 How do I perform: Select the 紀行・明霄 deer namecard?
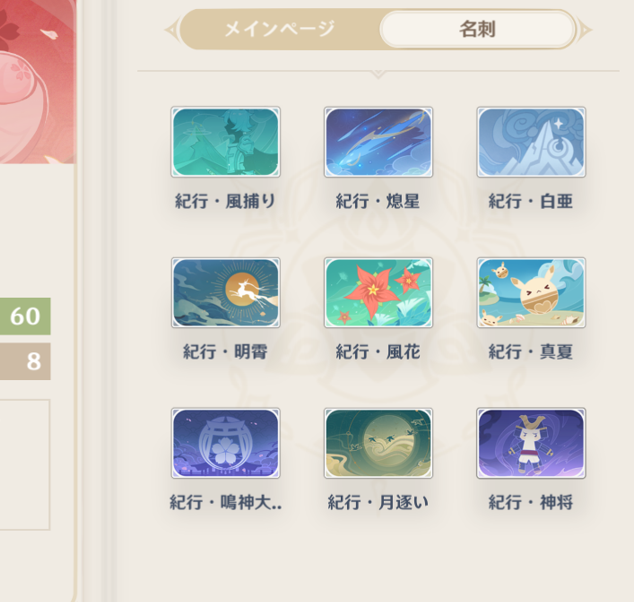[226, 292]
